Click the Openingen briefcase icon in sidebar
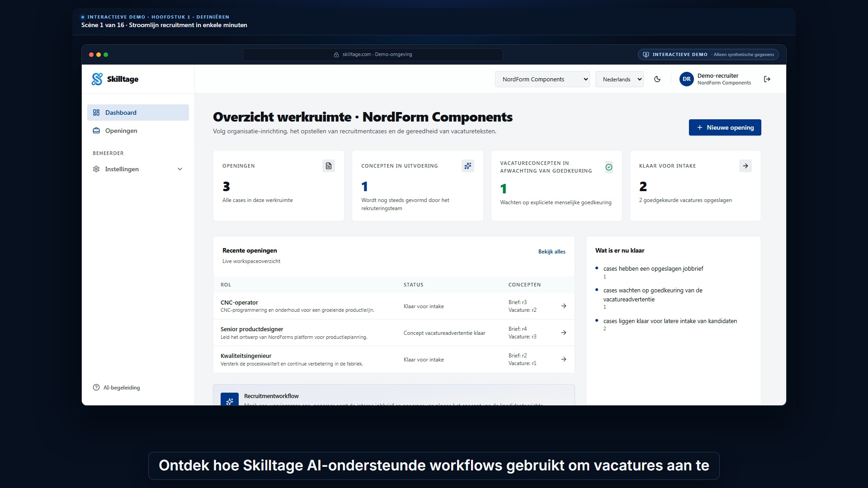The width and height of the screenshot is (868, 488). pyautogui.click(x=96, y=131)
